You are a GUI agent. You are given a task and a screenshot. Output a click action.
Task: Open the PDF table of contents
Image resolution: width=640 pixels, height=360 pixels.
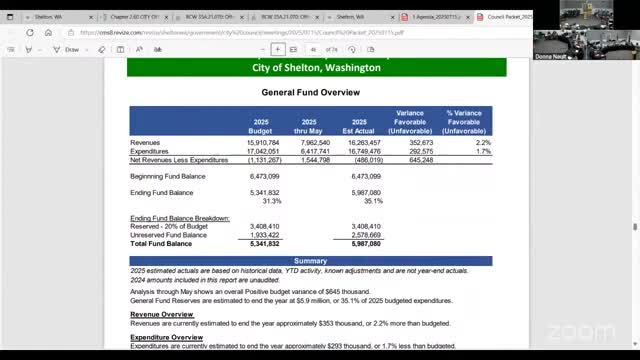(x=11, y=50)
